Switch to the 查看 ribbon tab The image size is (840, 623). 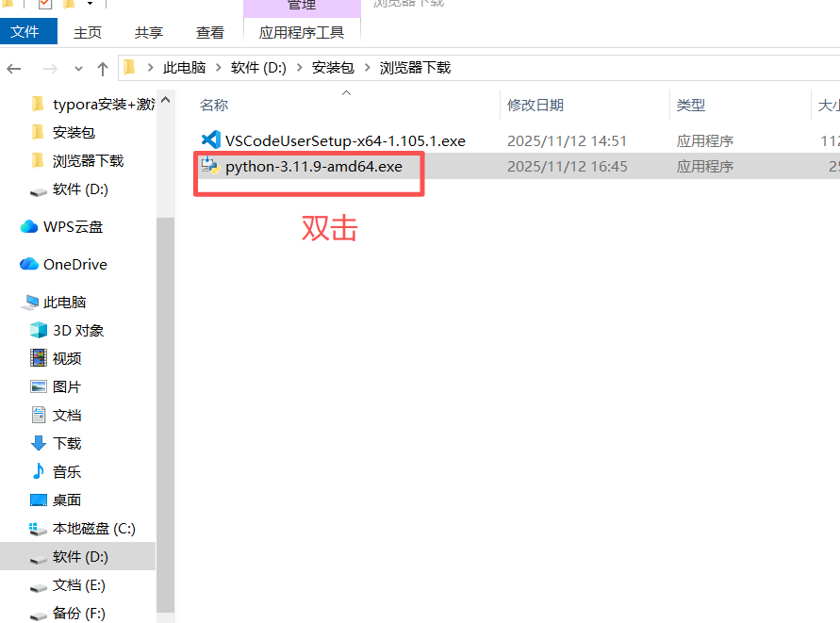point(209,33)
